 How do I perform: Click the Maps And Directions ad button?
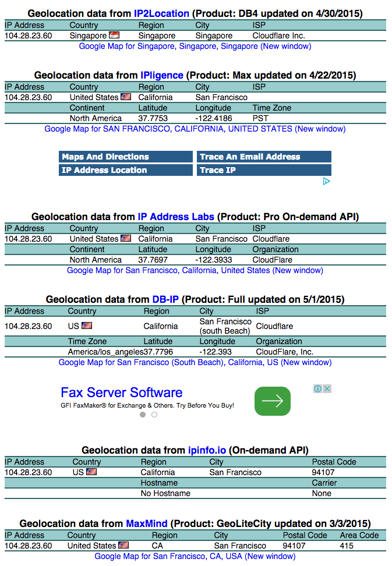126,157
